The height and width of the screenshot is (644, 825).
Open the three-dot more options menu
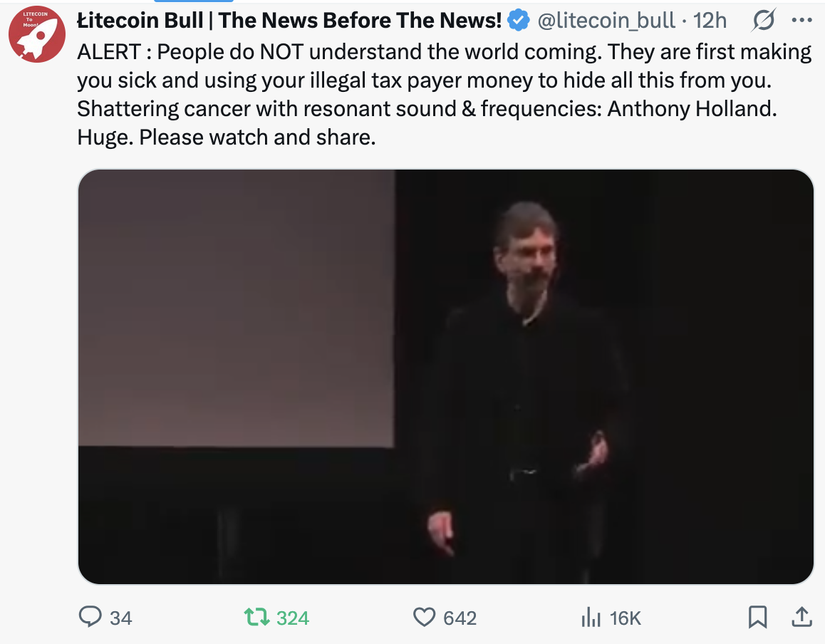[x=801, y=20]
